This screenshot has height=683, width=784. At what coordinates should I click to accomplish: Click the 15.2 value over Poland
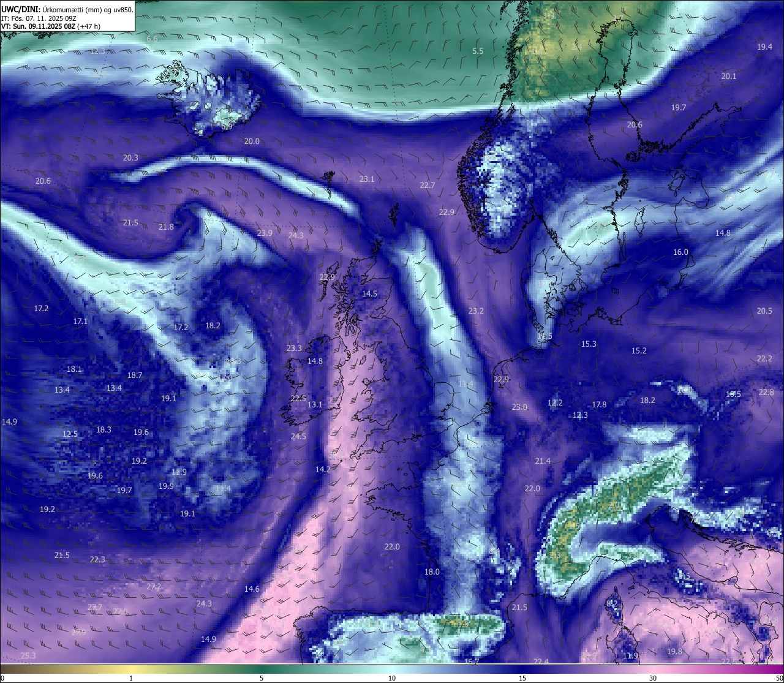coord(639,350)
